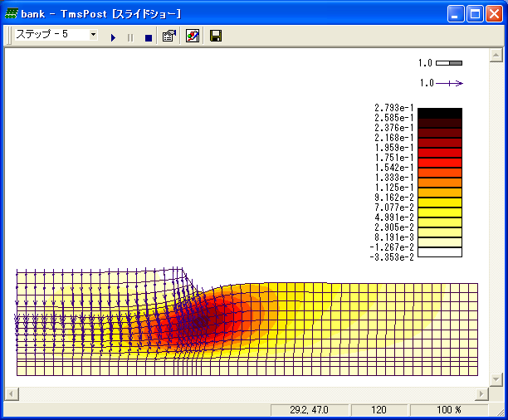Click the yellow 7.077e-2 legend swatch

pos(440,212)
